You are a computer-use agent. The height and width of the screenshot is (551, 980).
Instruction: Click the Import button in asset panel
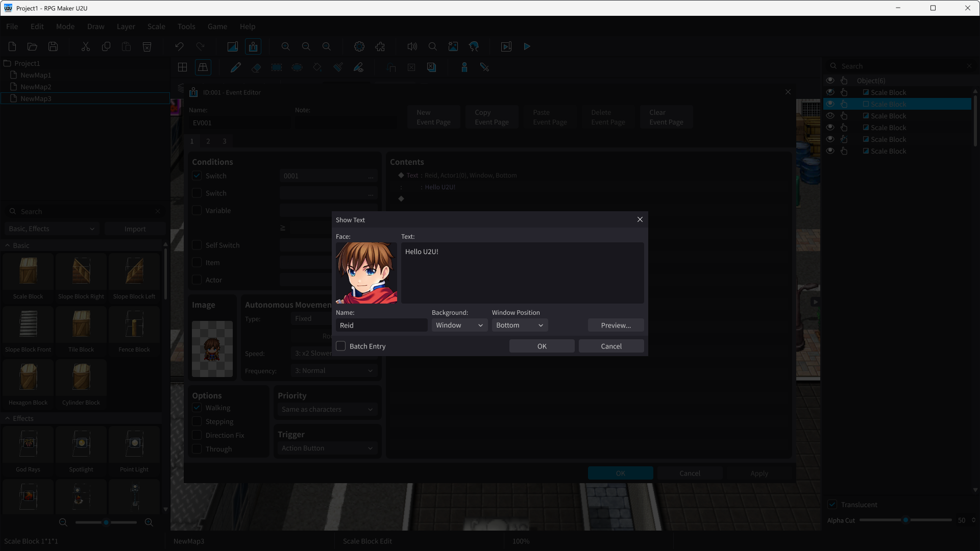click(135, 229)
